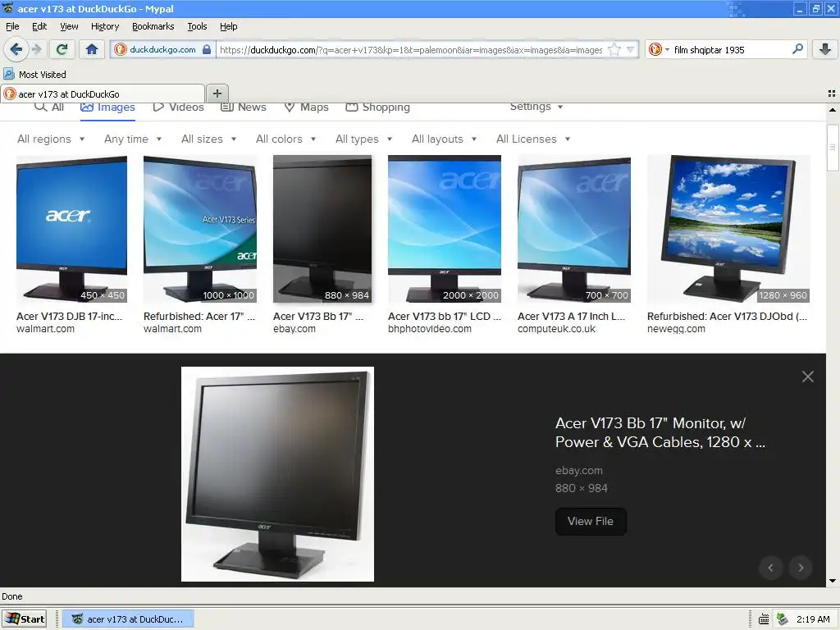Screen dimensions: 840x630
Task: Open the Bookmarks menu
Action: (x=153, y=26)
